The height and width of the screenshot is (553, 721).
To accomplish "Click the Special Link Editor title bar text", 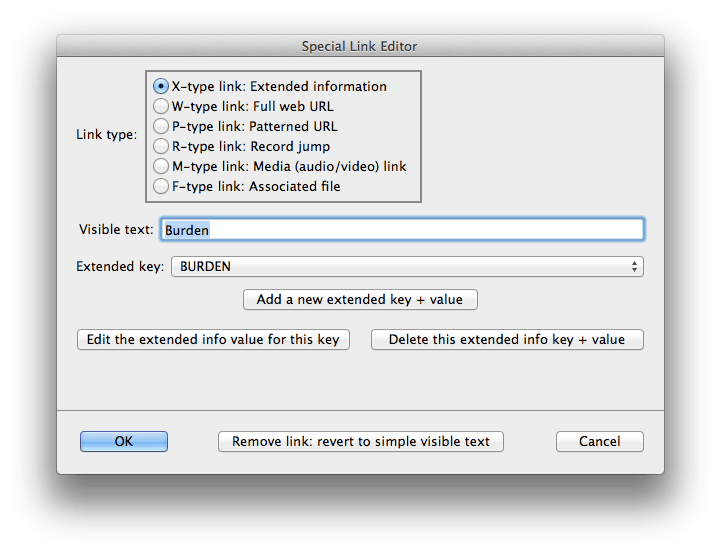I will [x=360, y=46].
